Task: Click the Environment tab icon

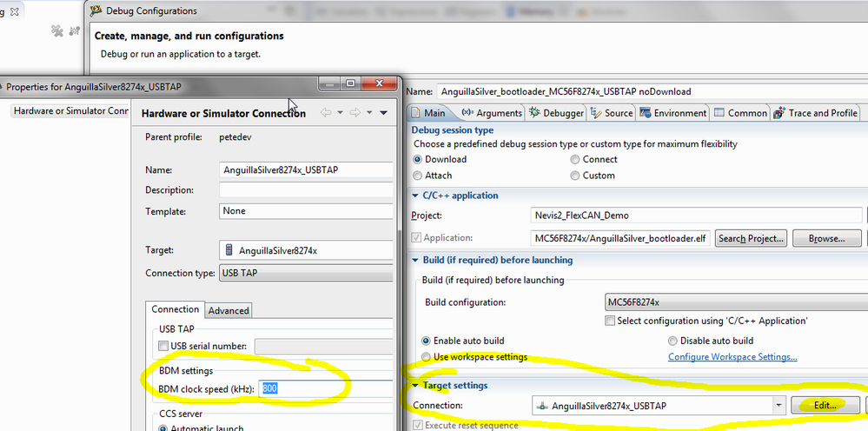Action: tap(645, 113)
